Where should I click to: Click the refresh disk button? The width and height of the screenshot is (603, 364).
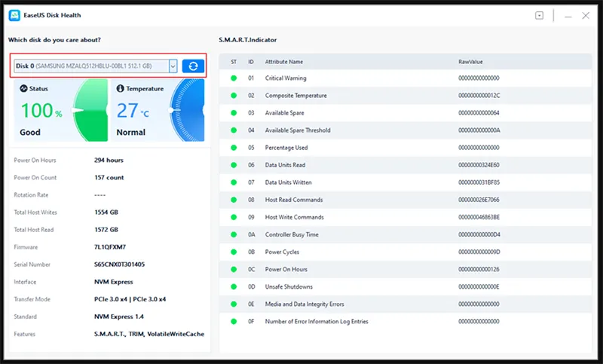tap(193, 66)
